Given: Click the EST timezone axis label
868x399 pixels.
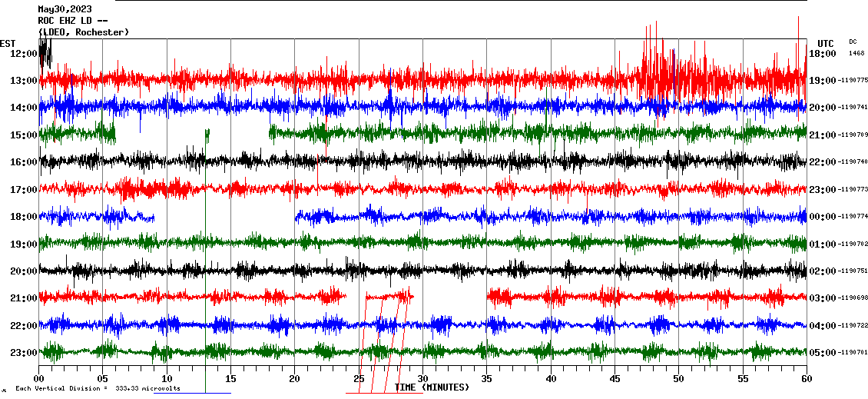Looking at the screenshot, I should pyautogui.click(x=8, y=43).
